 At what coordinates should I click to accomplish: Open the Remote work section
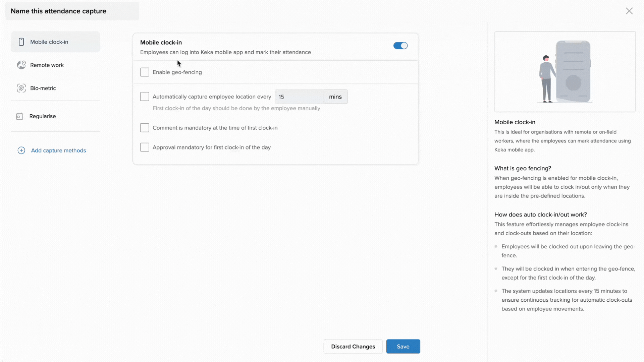(x=47, y=65)
